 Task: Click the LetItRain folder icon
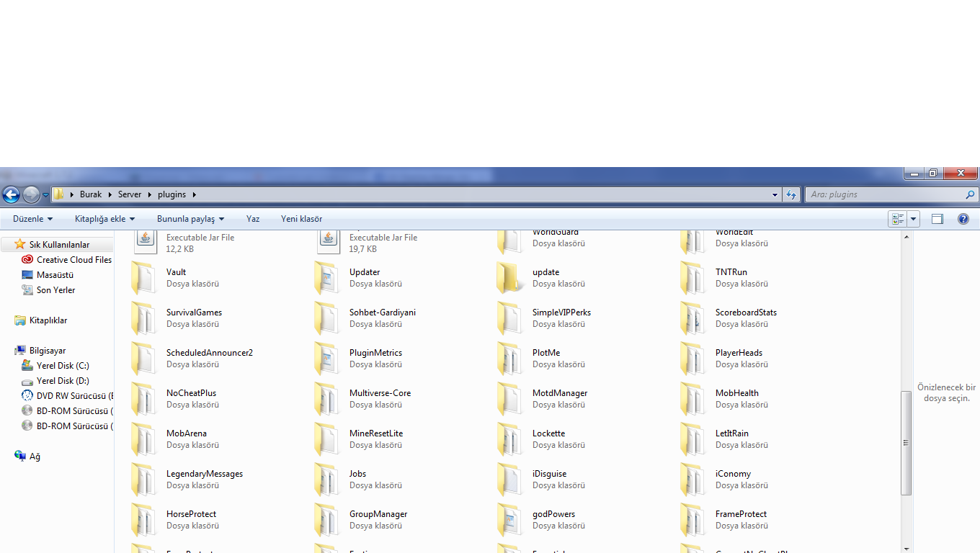coord(693,439)
